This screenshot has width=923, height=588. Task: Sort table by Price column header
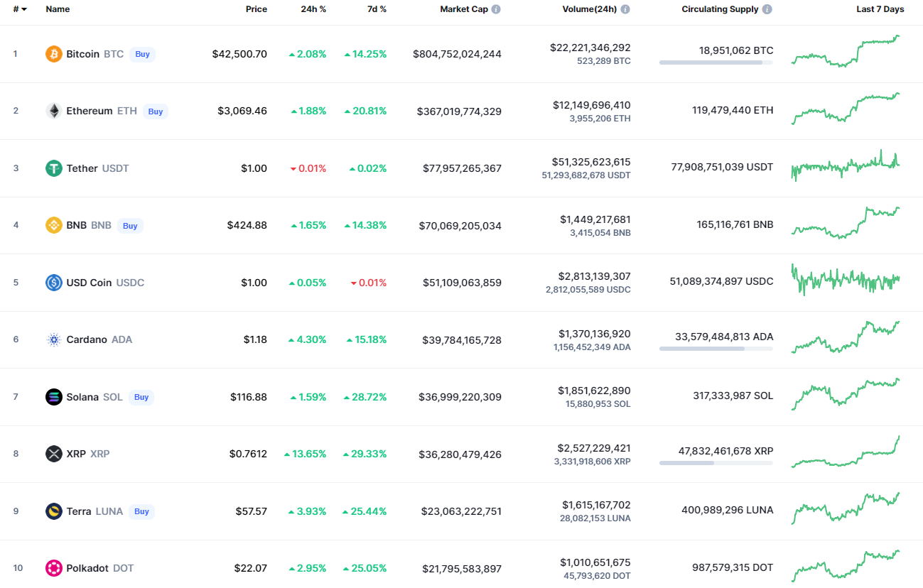point(256,9)
